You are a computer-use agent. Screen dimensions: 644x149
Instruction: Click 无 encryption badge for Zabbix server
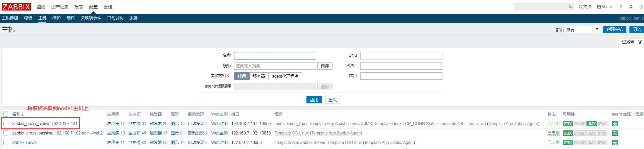[x=615, y=143]
